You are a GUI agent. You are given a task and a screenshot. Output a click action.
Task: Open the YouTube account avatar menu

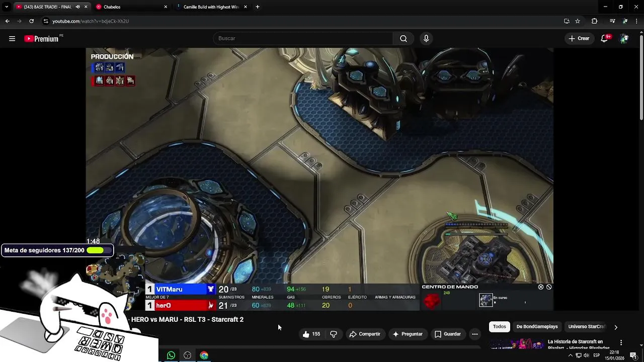[624, 39]
